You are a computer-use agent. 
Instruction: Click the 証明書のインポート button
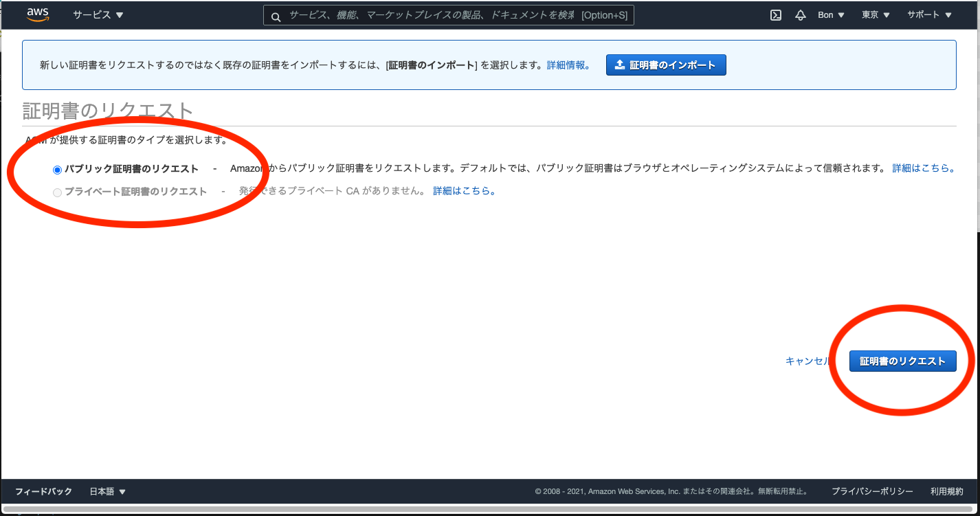pos(665,65)
